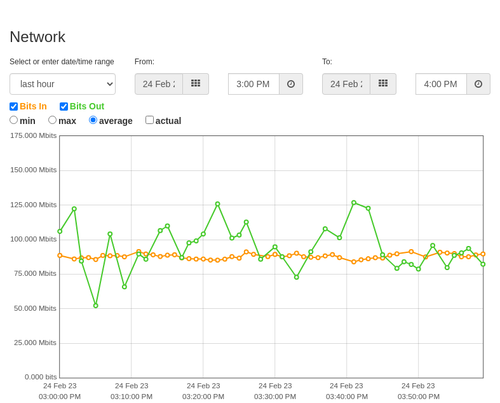Viewport: 500px width, 403px height.
Task: Click the '03:10:00 PM' time axis label
Action: point(131,397)
